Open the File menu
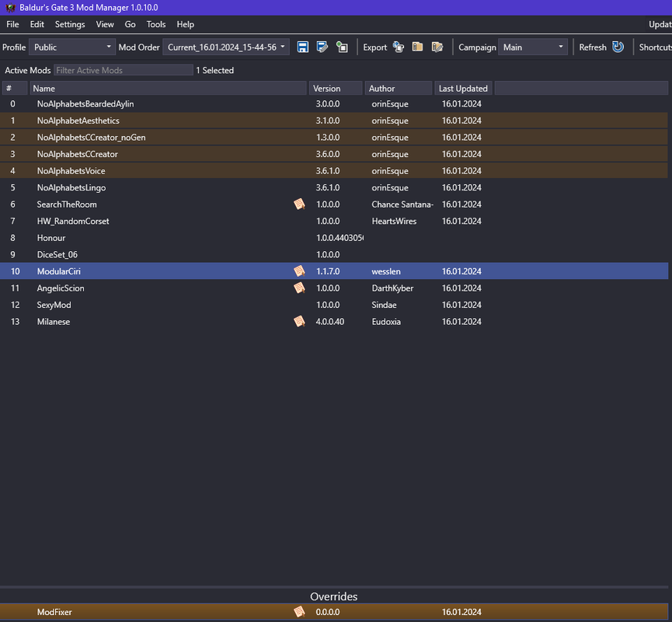This screenshot has width=672, height=622. (x=12, y=24)
